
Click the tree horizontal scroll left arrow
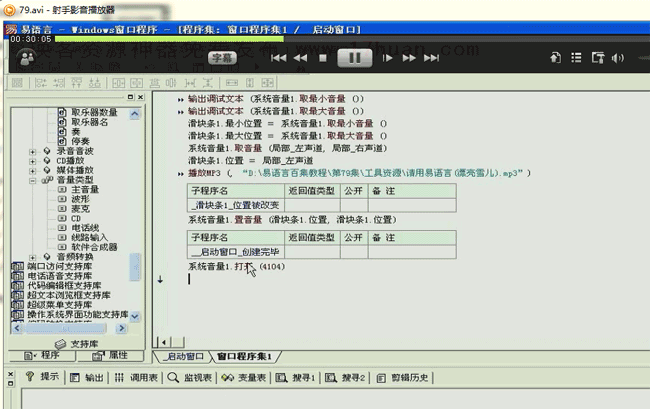tap(17, 328)
